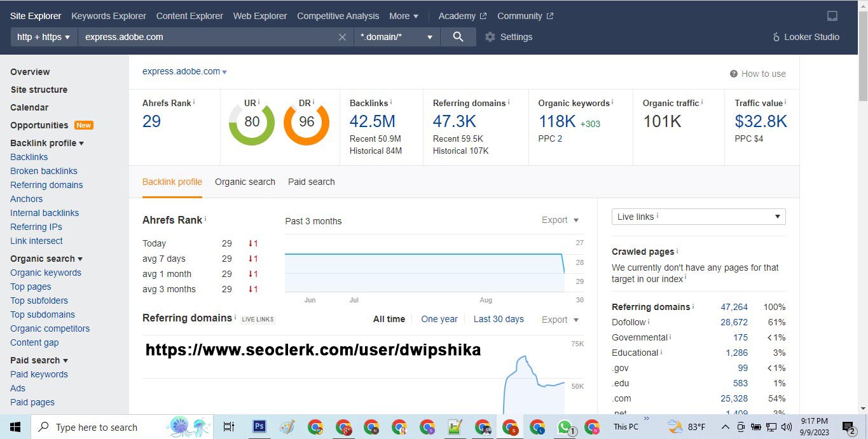The image size is (868, 439).
Task: Click the WhatsApp taskbar icon
Action: point(564,427)
